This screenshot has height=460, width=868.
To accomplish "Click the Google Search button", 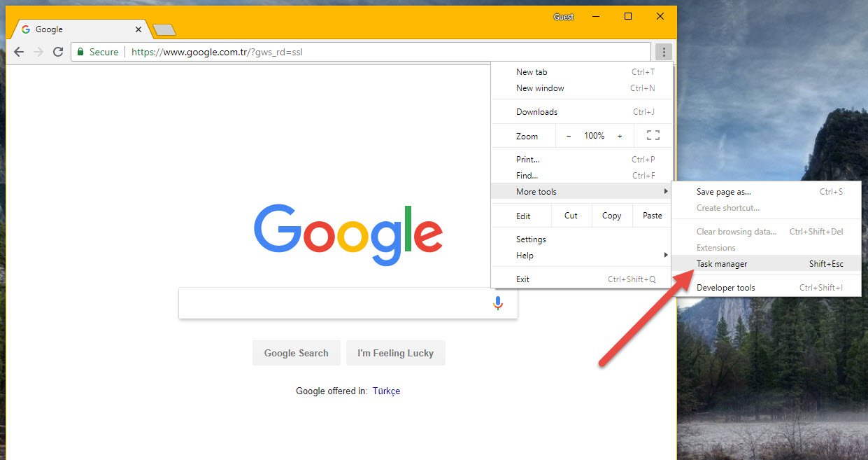I will pos(296,353).
